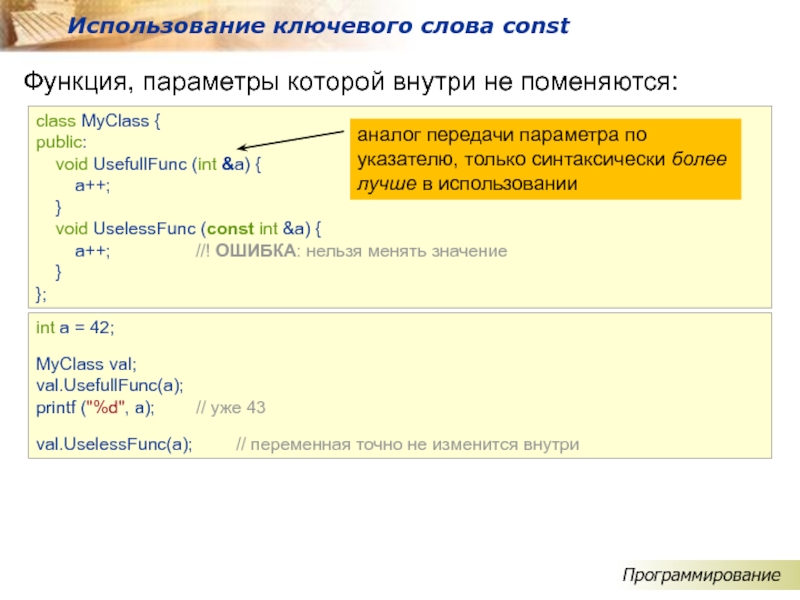This screenshot has width=800, height=600.
Task: Click the comment '// уже 43'
Action: [231, 408]
